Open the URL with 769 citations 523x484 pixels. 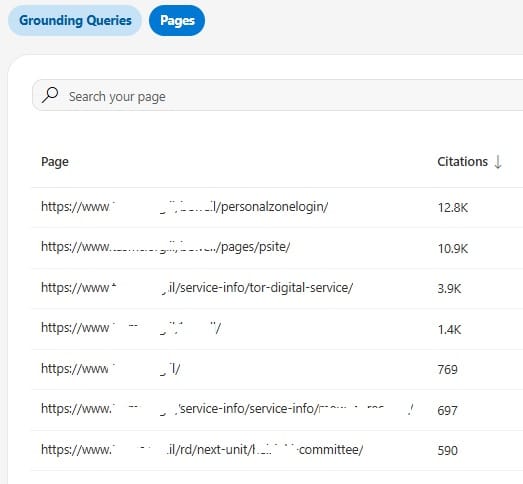coord(111,369)
